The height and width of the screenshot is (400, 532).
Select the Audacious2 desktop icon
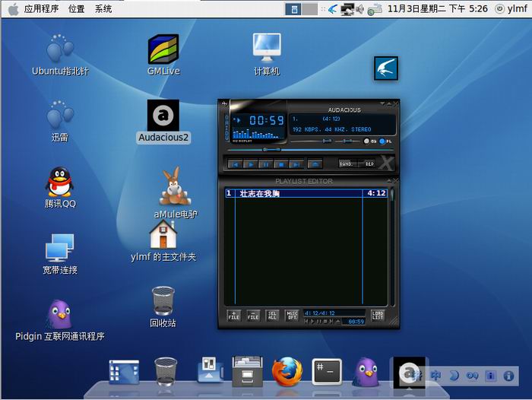tap(163, 121)
